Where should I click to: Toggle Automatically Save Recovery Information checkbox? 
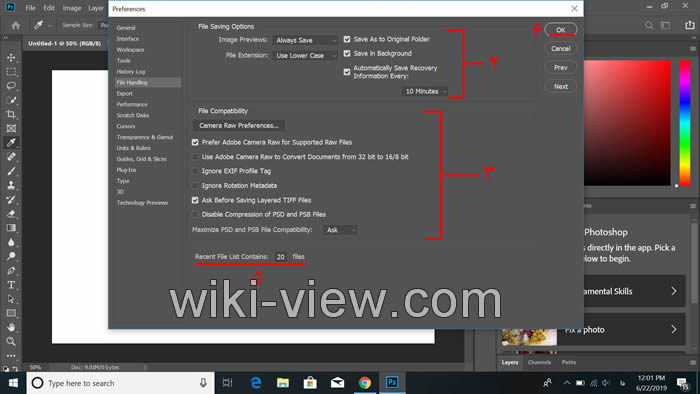pos(347,72)
